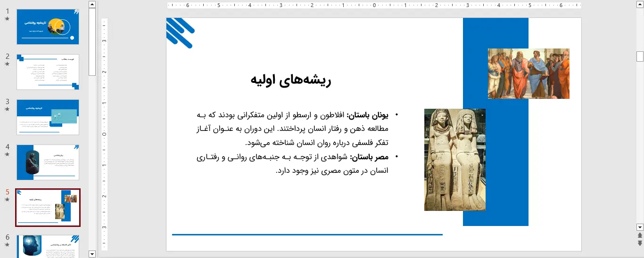Select the highlighted slide 5 thumbnail
The width and height of the screenshot is (644, 258).
click(48, 208)
